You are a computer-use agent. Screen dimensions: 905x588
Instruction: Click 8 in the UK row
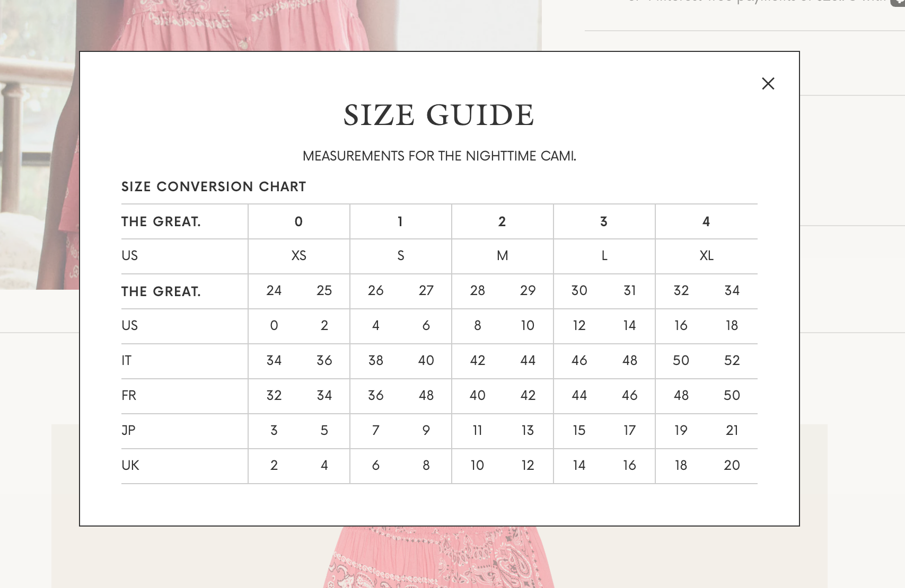426,465
